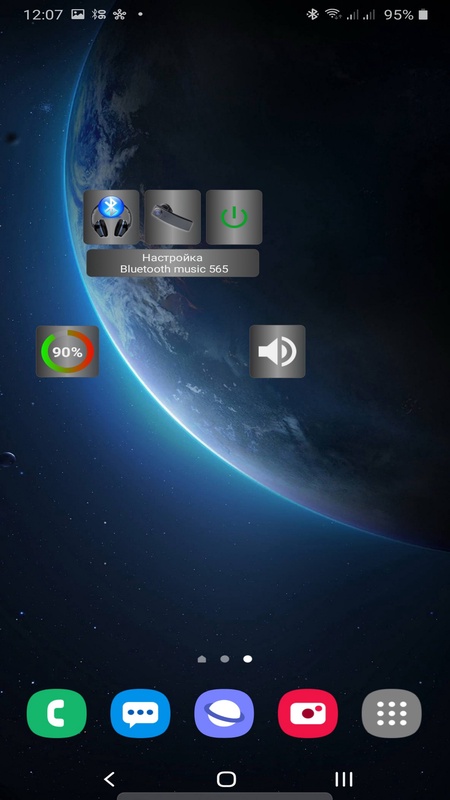This screenshot has width=450, height=800.
Task: Open Recent apps navigation button
Action: pos(344,779)
